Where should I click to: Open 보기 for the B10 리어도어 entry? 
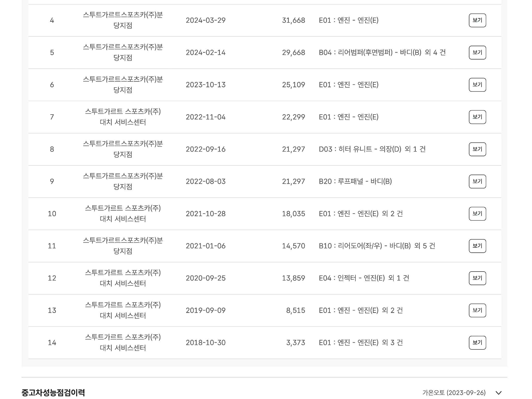(x=477, y=246)
